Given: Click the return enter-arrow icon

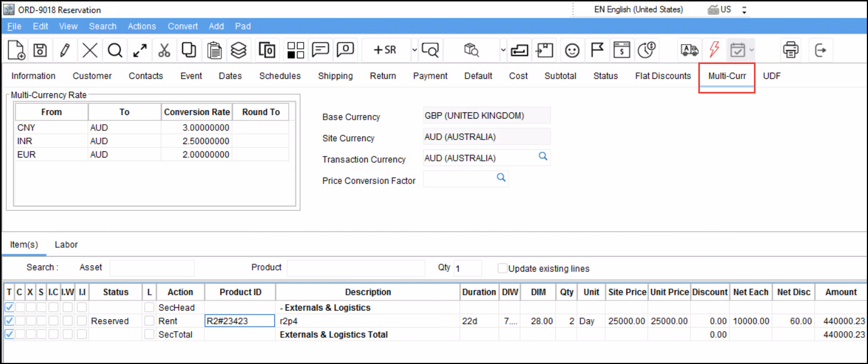Looking at the screenshot, I should pyautogui.click(x=519, y=50).
